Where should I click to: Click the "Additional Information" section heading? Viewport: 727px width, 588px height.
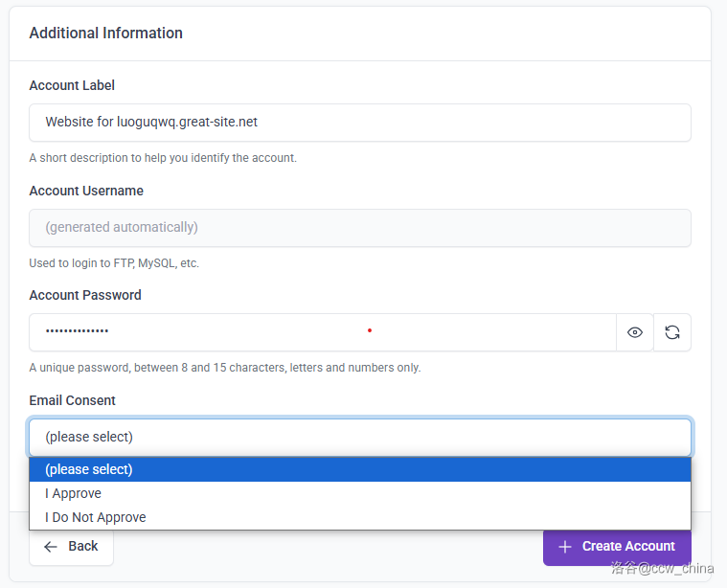(x=105, y=33)
